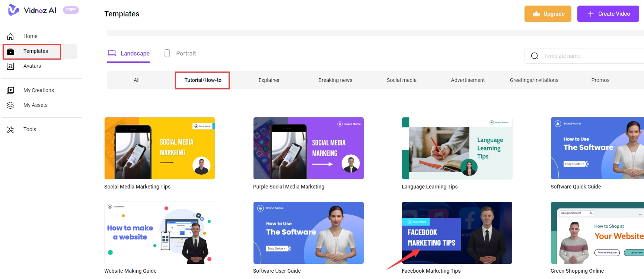The image size is (644, 279).
Task: Click the search magnifier icon
Action: pyautogui.click(x=535, y=56)
